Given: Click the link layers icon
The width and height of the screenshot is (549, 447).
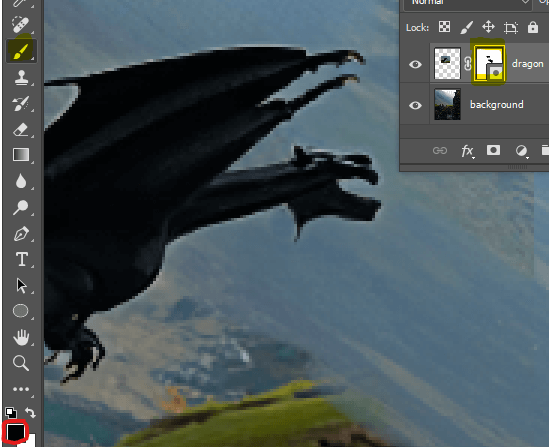Looking at the screenshot, I should pos(440,151).
